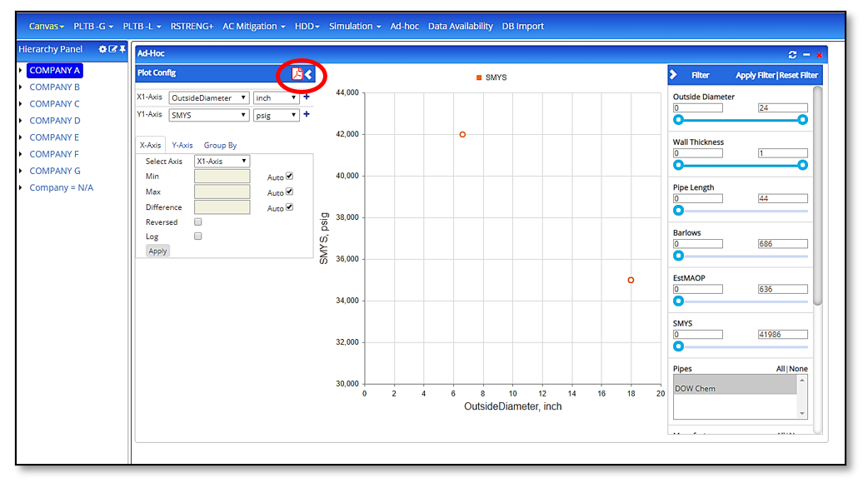
Task: Open the psig unit dropdown
Action: tap(276, 115)
